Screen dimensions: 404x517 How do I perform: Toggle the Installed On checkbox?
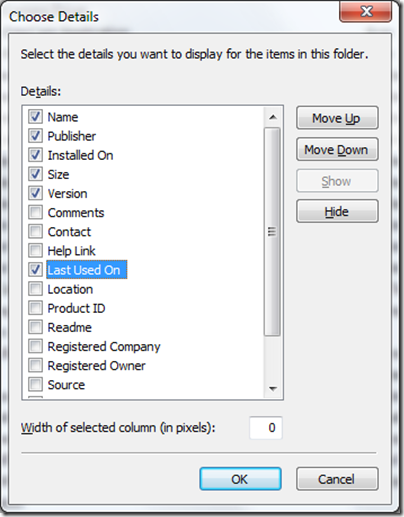(x=35, y=155)
